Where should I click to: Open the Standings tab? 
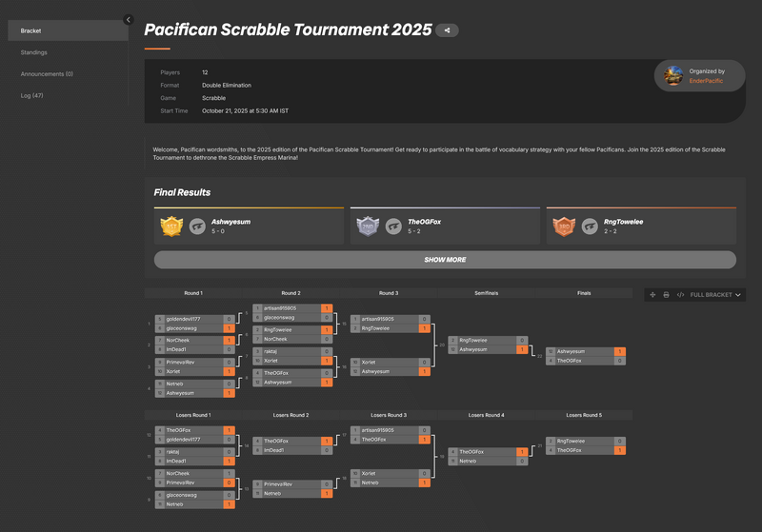point(34,52)
